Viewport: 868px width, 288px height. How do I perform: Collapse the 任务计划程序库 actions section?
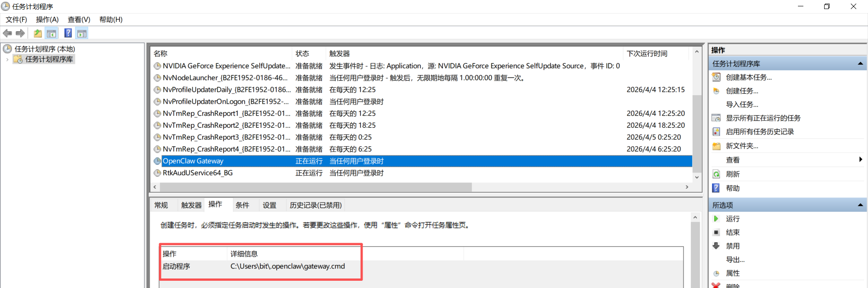tap(860, 64)
